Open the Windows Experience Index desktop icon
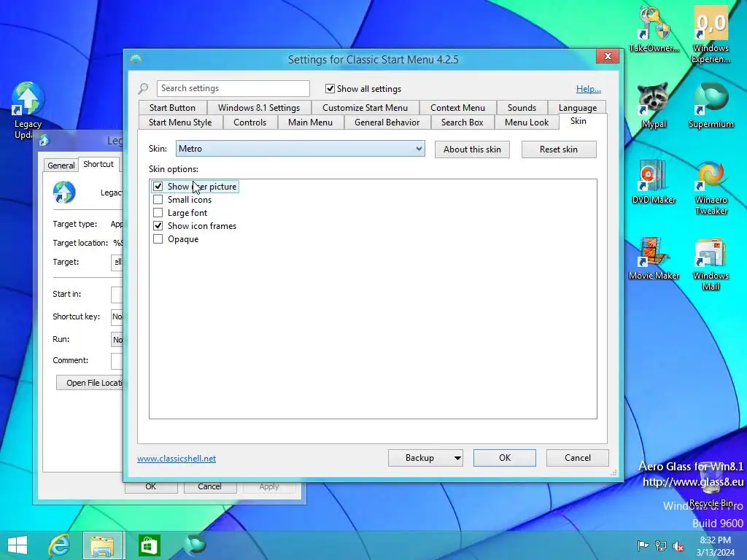747x560 pixels. click(x=711, y=34)
